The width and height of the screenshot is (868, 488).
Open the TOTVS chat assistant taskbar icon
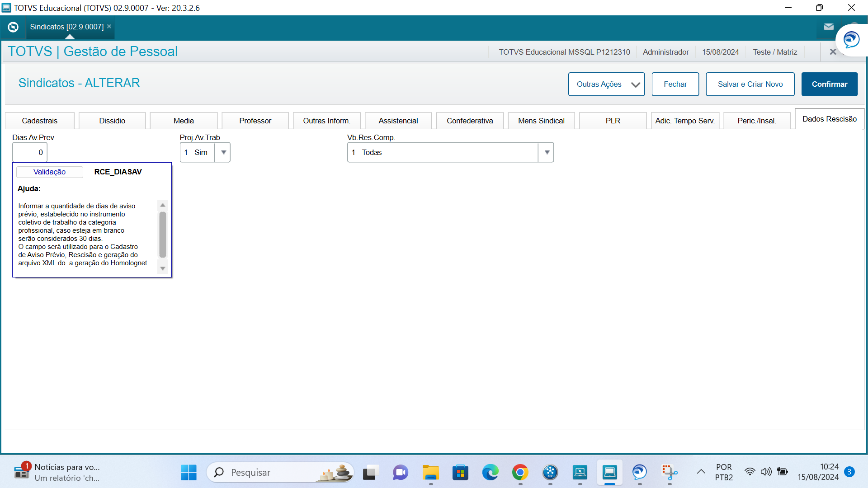640,473
